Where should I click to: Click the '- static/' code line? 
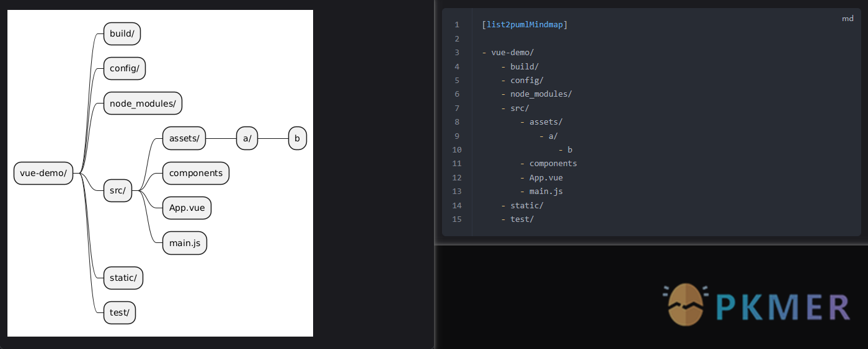[522, 205]
